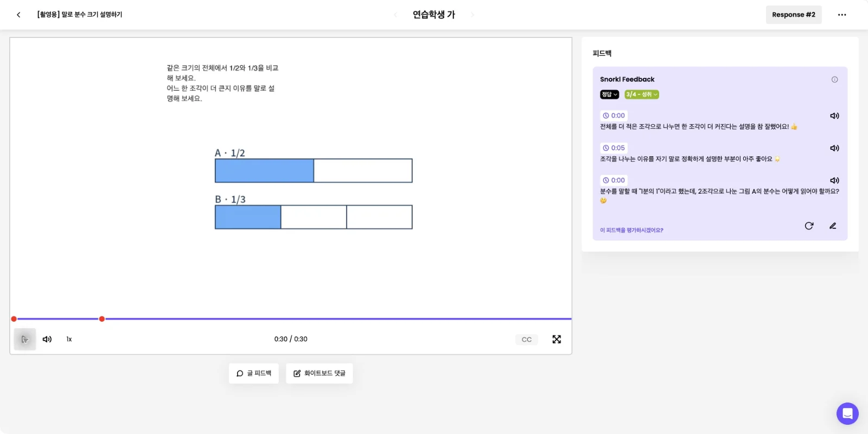The width and height of the screenshot is (868, 434).
Task: Click the 피드백 panel heading
Action: (x=602, y=53)
